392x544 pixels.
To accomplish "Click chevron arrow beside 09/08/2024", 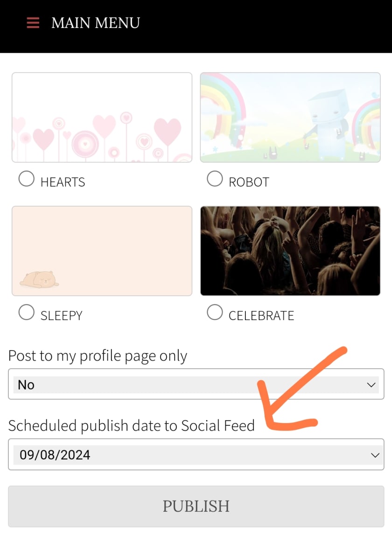I will (375, 455).
